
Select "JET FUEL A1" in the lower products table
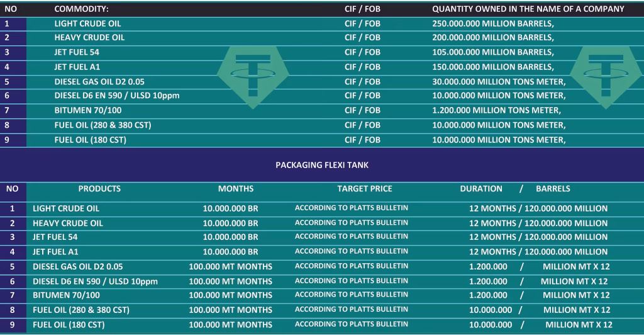56,252
